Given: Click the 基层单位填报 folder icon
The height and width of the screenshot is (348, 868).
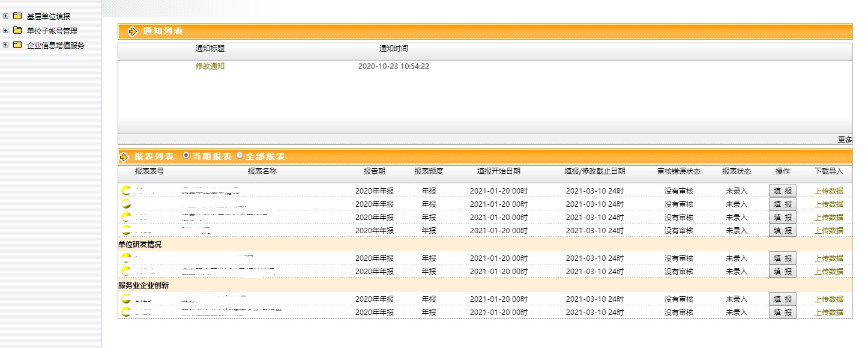Looking at the screenshot, I should pos(17,16).
